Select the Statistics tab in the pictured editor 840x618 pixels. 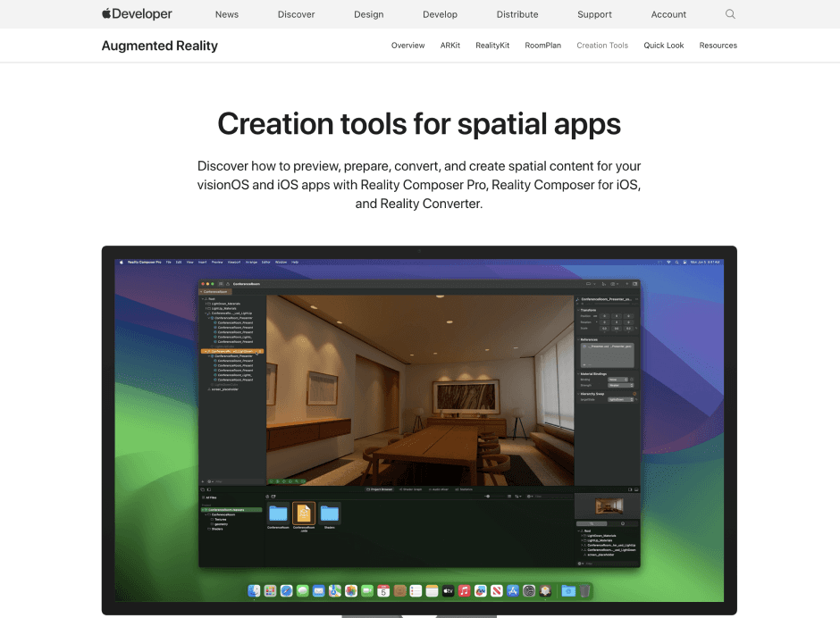[x=464, y=489]
